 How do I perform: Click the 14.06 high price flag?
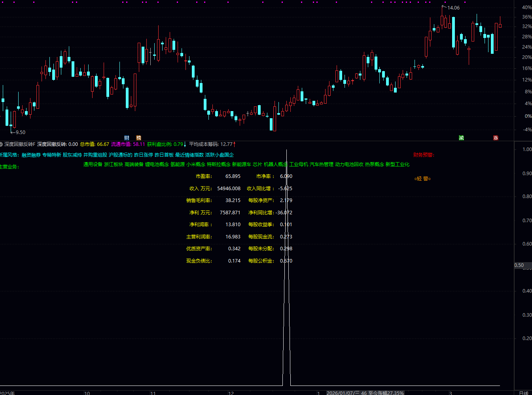click(x=453, y=8)
